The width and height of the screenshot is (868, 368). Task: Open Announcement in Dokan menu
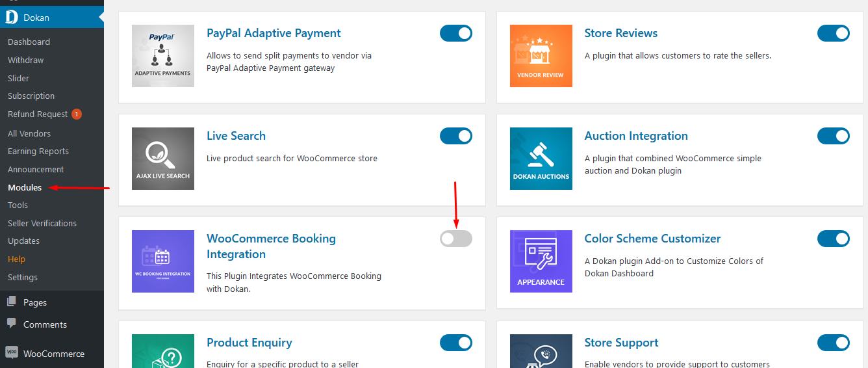click(36, 169)
